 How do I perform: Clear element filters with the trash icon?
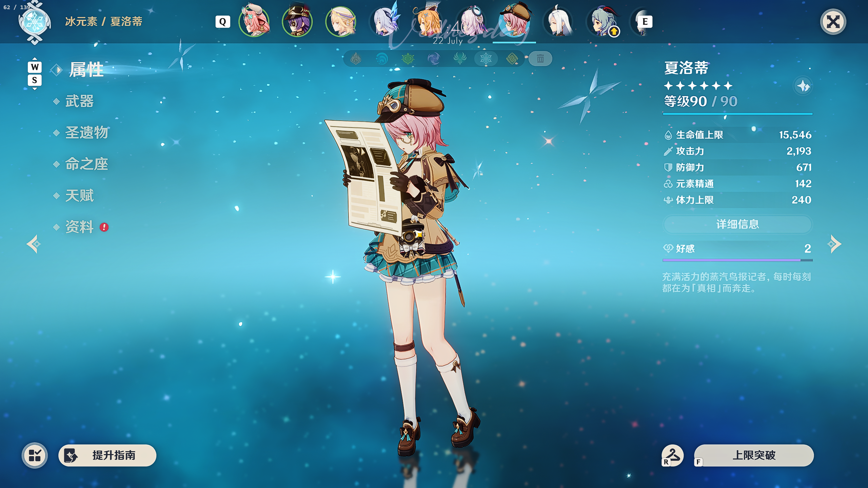pos(540,59)
